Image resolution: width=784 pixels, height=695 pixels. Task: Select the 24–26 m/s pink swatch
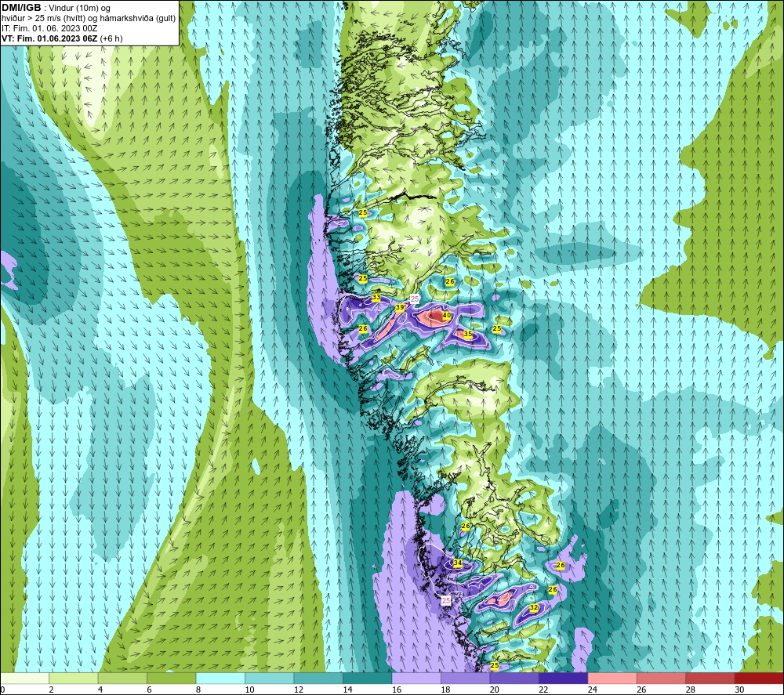612,678
